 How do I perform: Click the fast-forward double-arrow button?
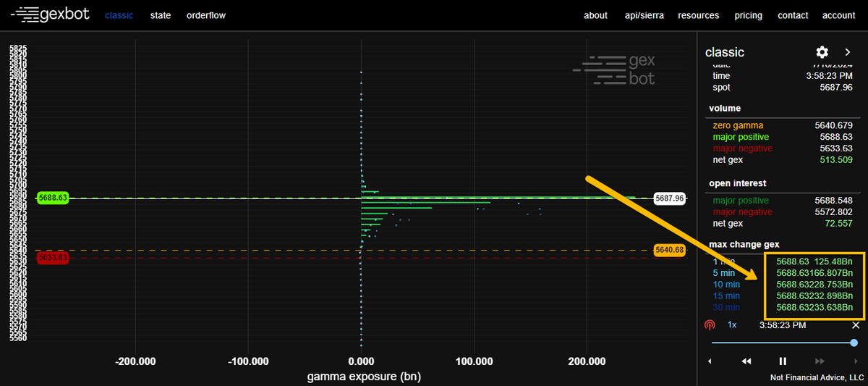[820, 361]
